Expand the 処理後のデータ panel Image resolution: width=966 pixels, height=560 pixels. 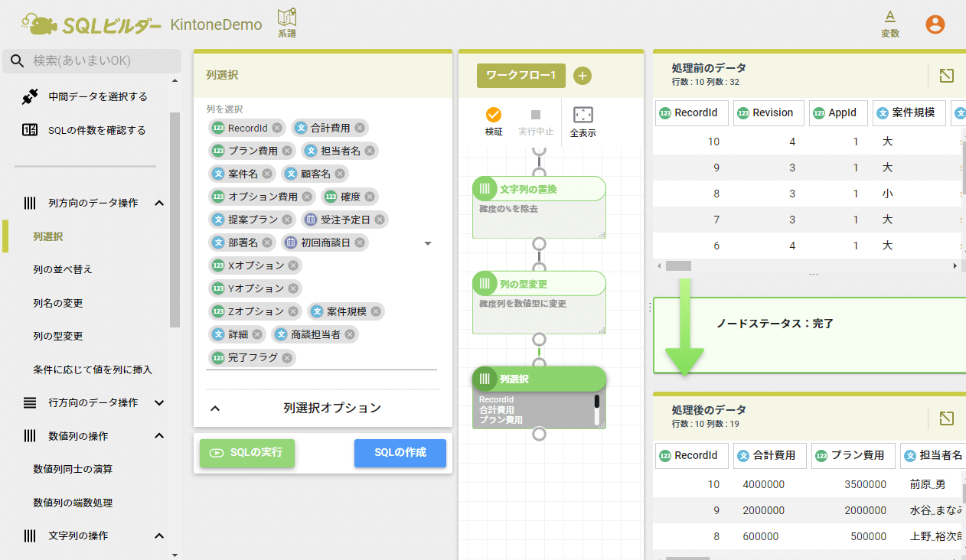pyautogui.click(x=947, y=418)
